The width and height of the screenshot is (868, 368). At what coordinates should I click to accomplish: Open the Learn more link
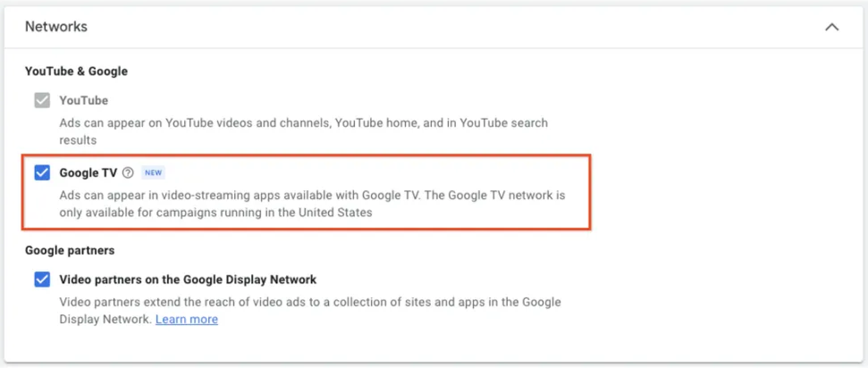click(x=187, y=319)
